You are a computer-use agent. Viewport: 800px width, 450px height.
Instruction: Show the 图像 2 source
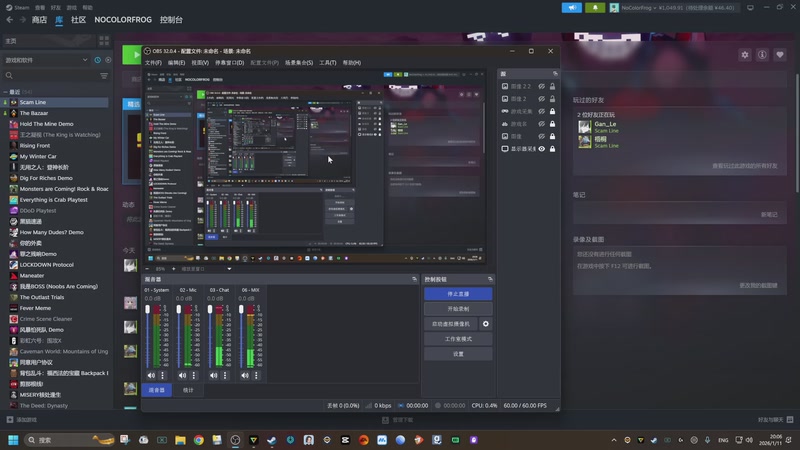pos(541,99)
